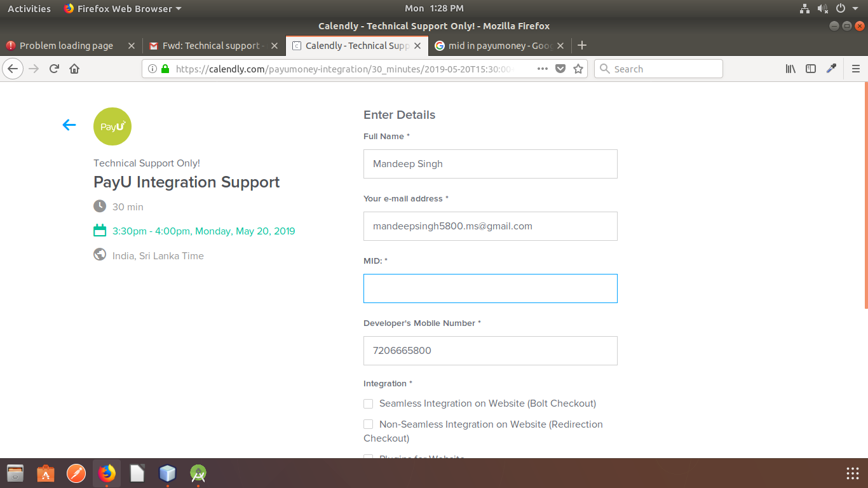Open power system menu in top bar
The image size is (868, 488).
(x=840, y=8)
